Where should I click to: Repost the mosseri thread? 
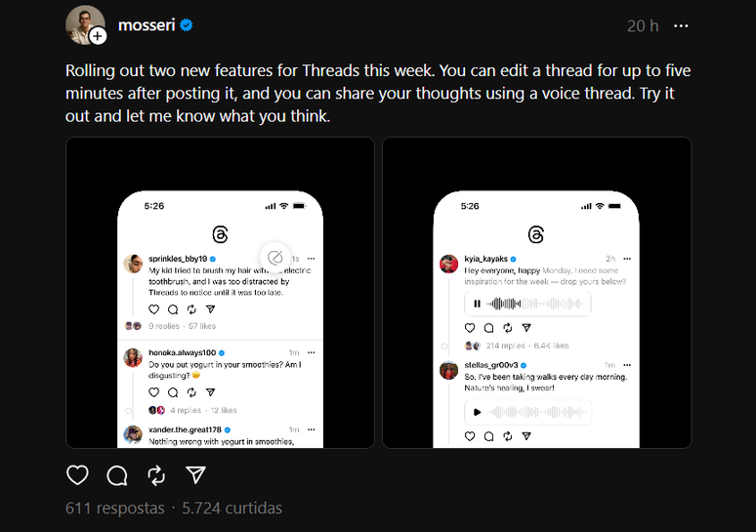coord(156,475)
